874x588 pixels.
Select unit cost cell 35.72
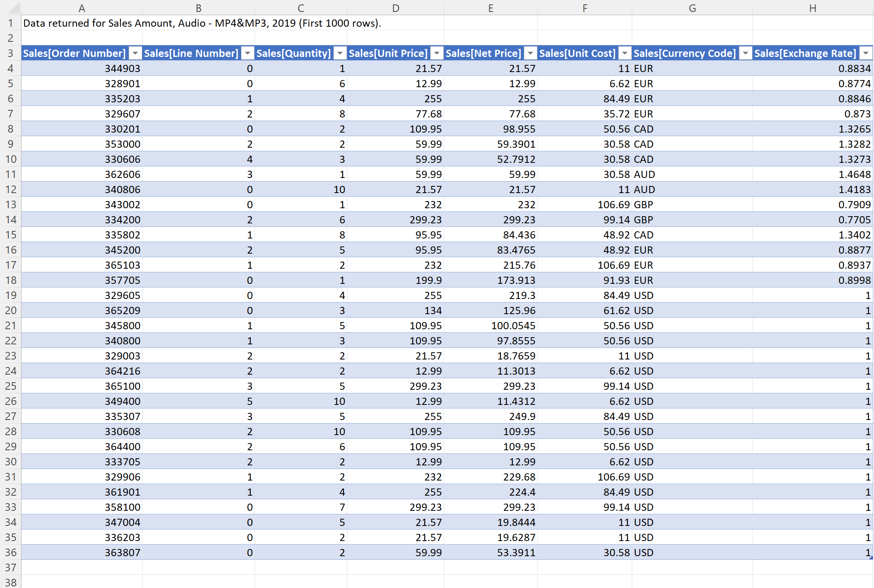(x=585, y=114)
